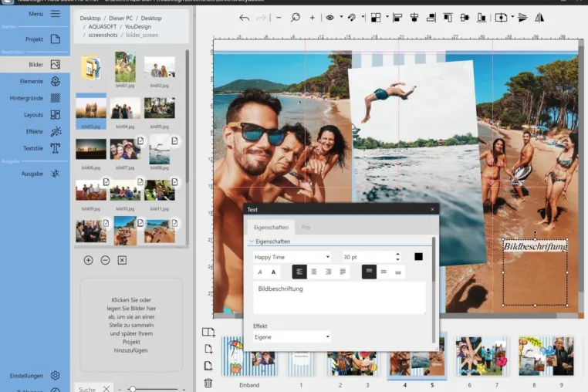
Task: Open the folder icon in image browser
Action: point(91,68)
